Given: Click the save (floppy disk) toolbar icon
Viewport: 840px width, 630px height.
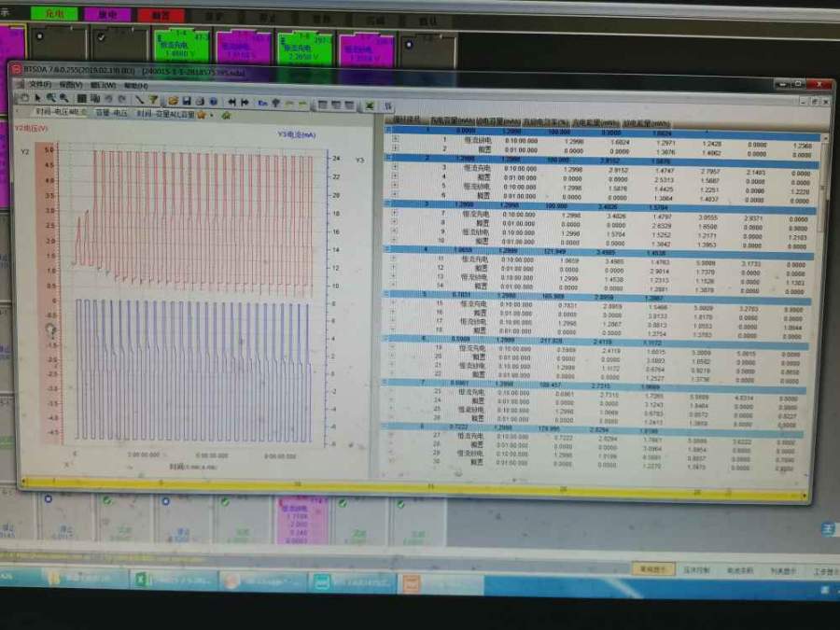Looking at the screenshot, I should pyautogui.click(x=187, y=100).
